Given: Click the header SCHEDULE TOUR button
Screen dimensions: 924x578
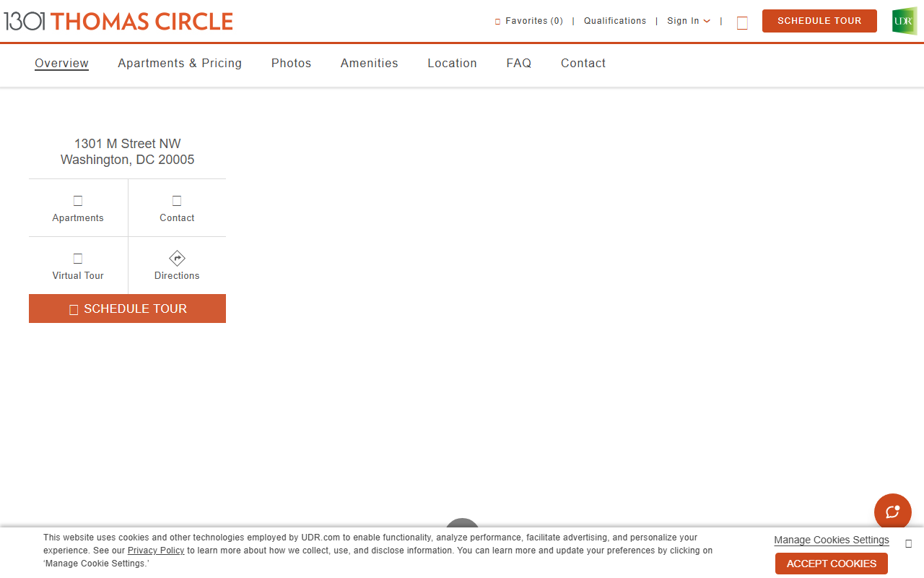Looking at the screenshot, I should click(x=819, y=21).
